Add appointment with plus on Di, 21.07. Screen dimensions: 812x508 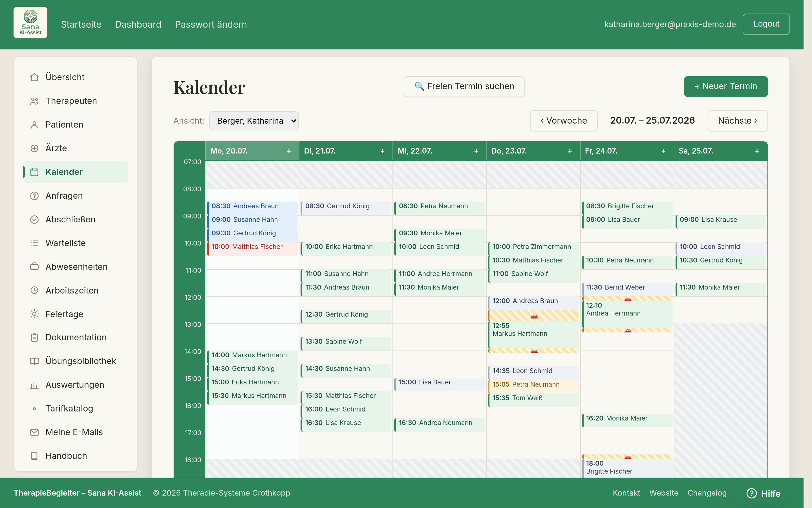(383, 151)
